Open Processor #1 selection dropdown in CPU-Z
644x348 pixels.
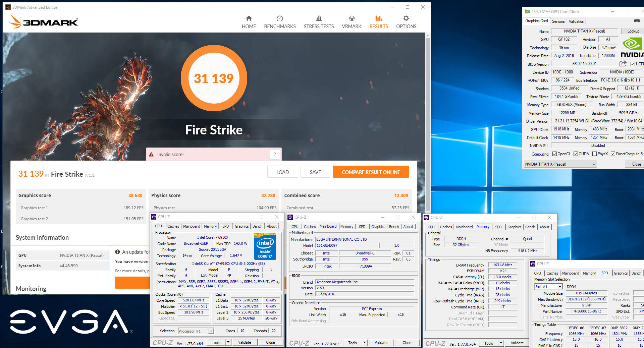click(x=196, y=331)
